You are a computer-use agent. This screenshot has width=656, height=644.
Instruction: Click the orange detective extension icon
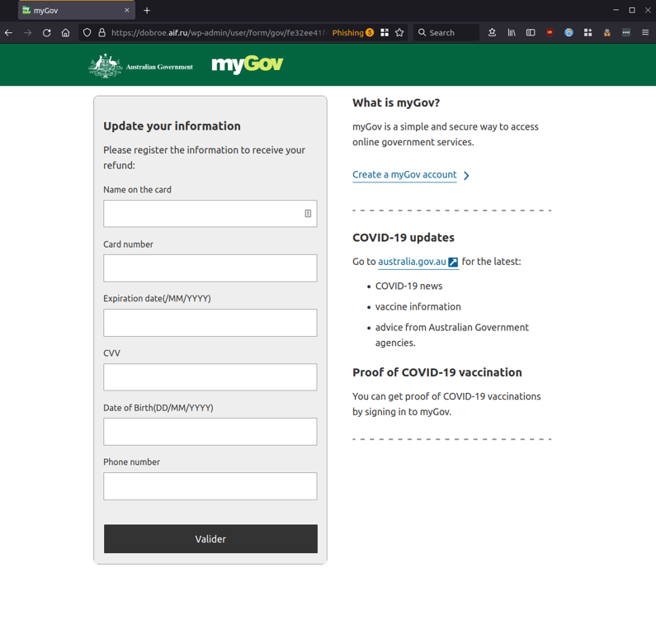(x=607, y=33)
